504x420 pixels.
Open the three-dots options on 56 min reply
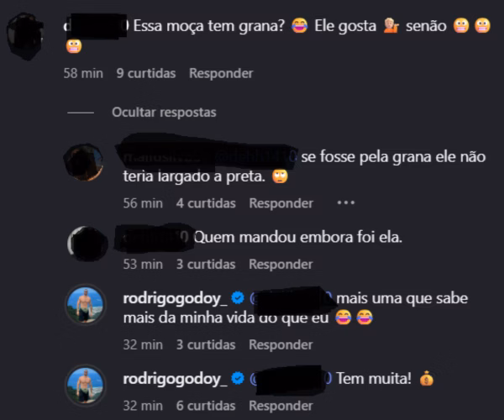click(346, 202)
